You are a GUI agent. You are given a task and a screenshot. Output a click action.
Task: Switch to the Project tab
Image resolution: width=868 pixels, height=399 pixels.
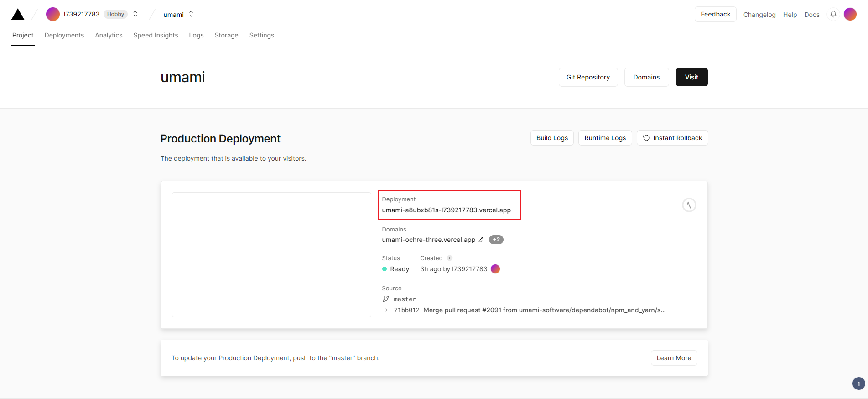click(23, 35)
